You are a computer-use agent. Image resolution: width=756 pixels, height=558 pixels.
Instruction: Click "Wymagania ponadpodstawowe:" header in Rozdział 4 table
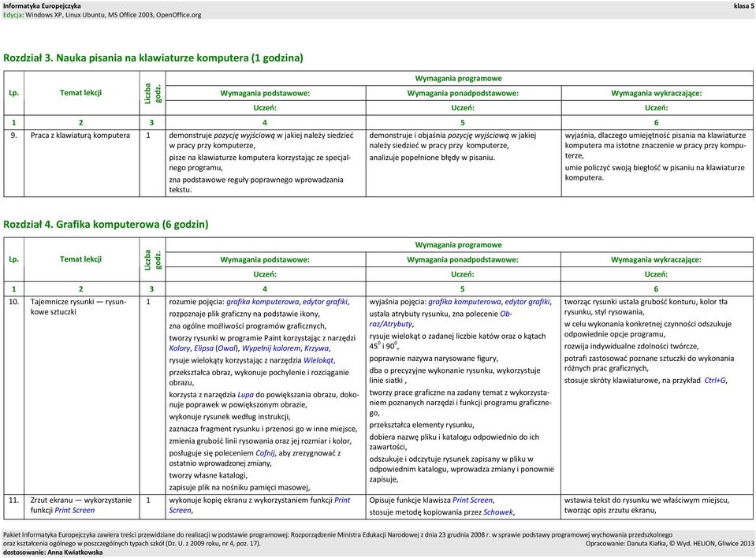click(x=463, y=260)
